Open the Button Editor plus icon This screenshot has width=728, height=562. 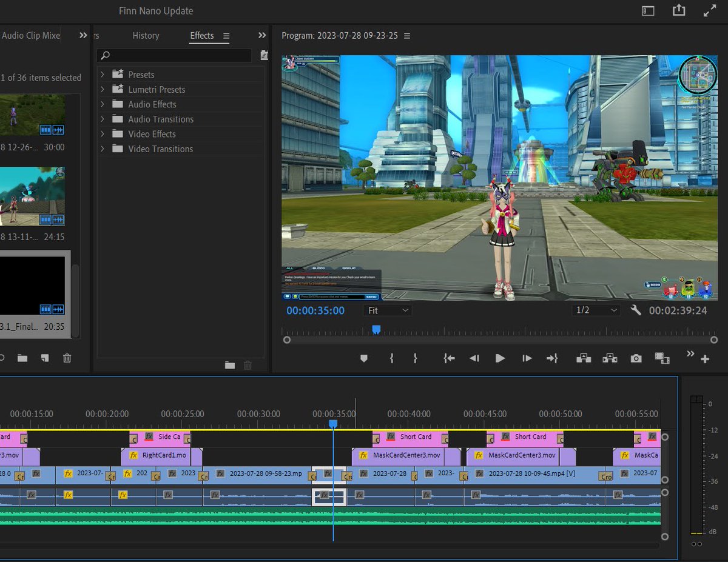pos(705,359)
